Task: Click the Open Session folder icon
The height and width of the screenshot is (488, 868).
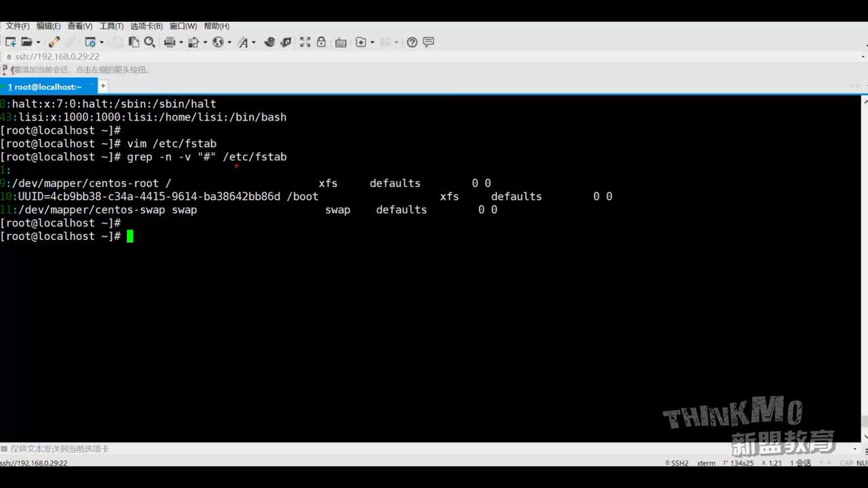Action: [26, 42]
